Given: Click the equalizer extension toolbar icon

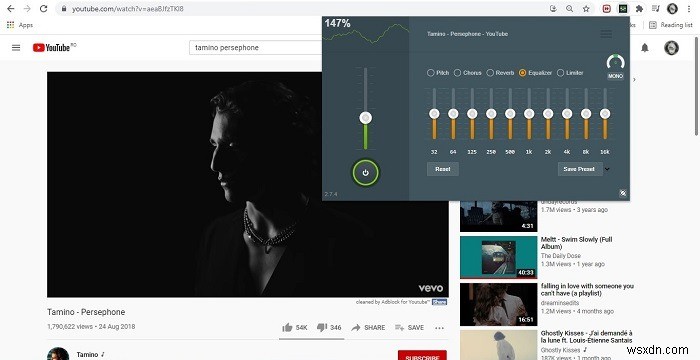Looking at the screenshot, I should point(623,8).
